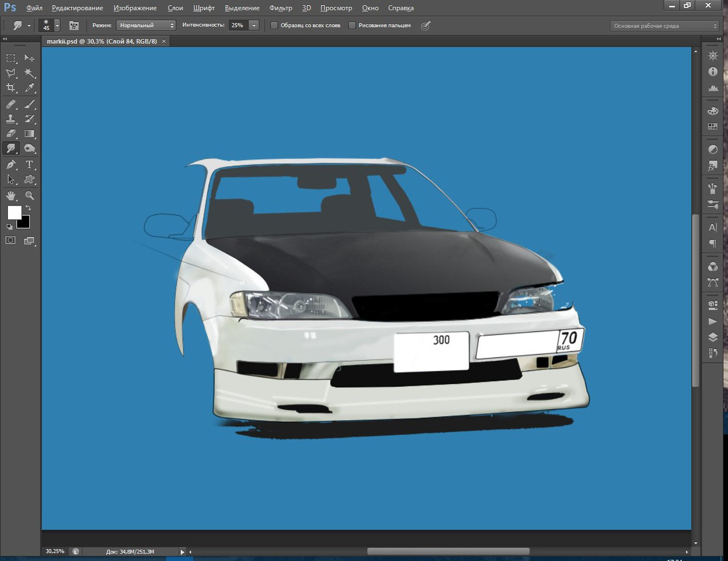Select the Hand tool
Image resolution: width=728 pixels, height=561 pixels.
[x=11, y=196]
